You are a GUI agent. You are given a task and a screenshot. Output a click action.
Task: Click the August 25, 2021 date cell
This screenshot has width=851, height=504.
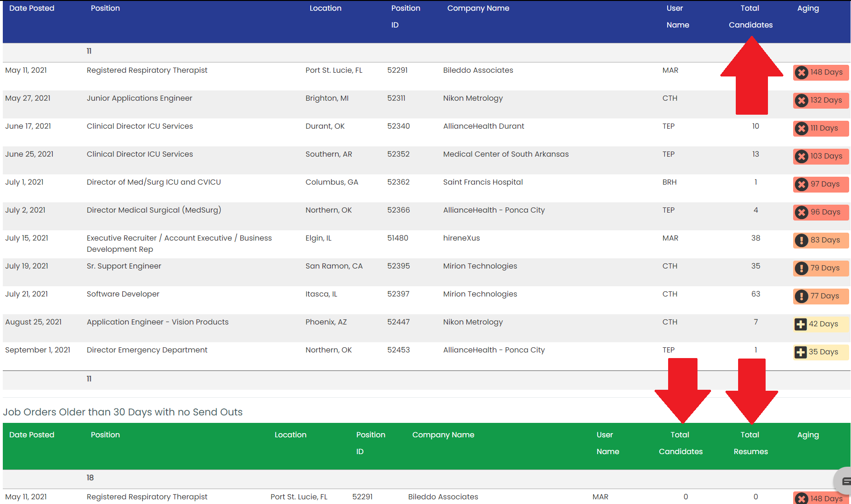click(x=33, y=322)
